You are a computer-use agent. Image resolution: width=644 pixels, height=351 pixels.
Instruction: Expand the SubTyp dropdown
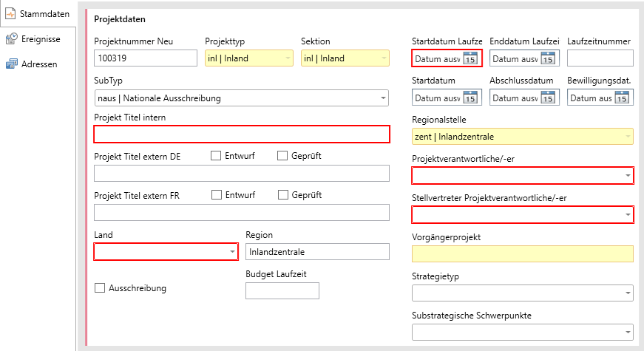[x=383, y=98]
